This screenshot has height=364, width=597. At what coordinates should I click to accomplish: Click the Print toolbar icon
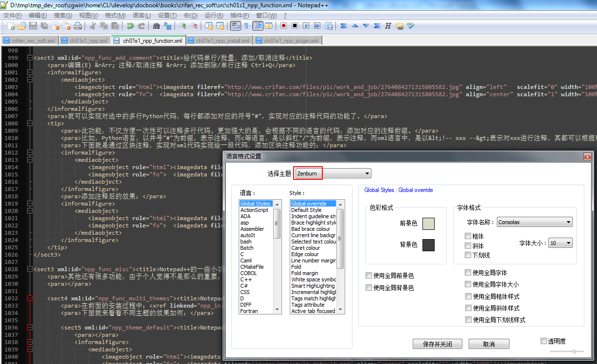tap(78, 26)
